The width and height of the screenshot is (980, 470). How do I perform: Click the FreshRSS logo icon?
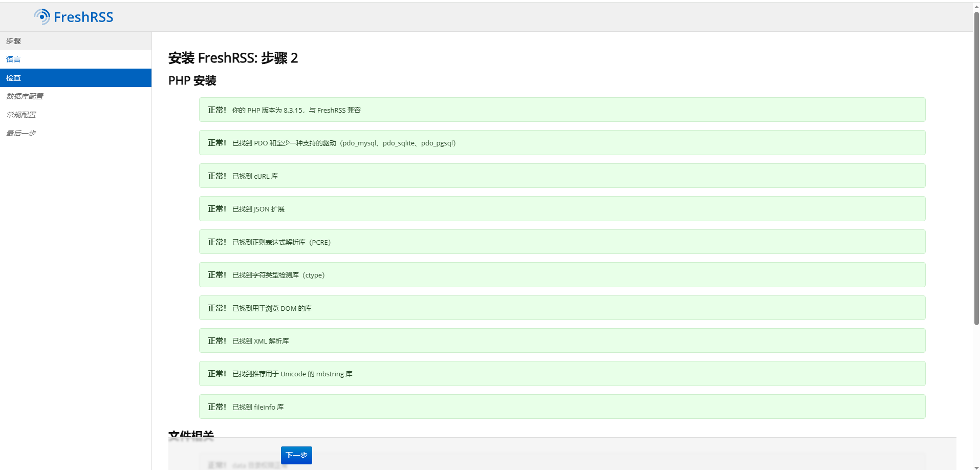tap(42, 17)
